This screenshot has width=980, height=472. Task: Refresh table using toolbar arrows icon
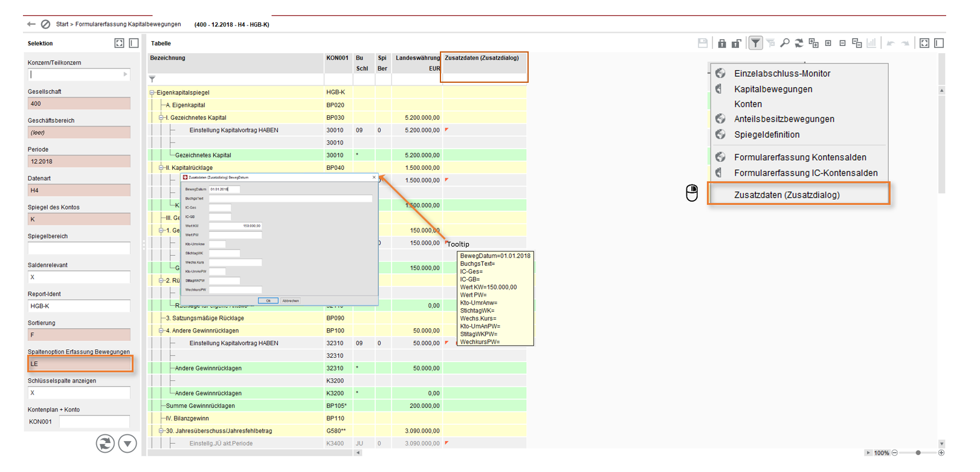(799, 43)
